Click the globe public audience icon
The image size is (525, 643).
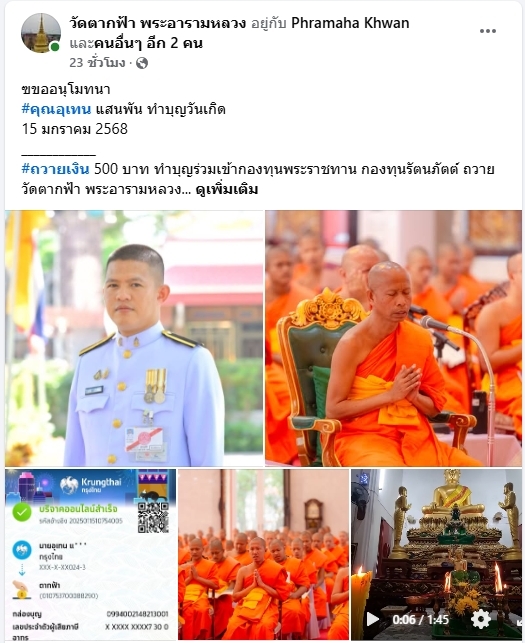(142, 63)
